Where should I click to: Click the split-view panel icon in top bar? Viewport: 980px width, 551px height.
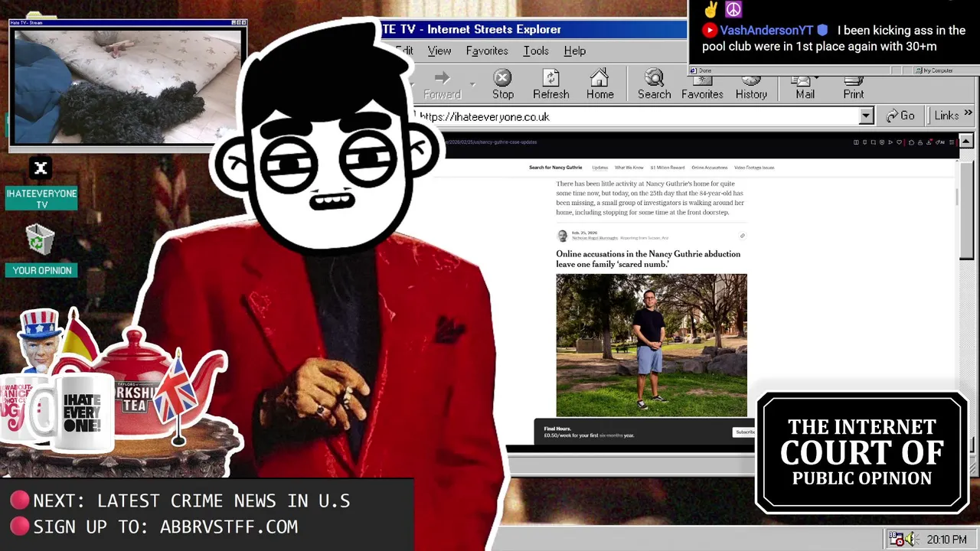(x=856, y=142)
